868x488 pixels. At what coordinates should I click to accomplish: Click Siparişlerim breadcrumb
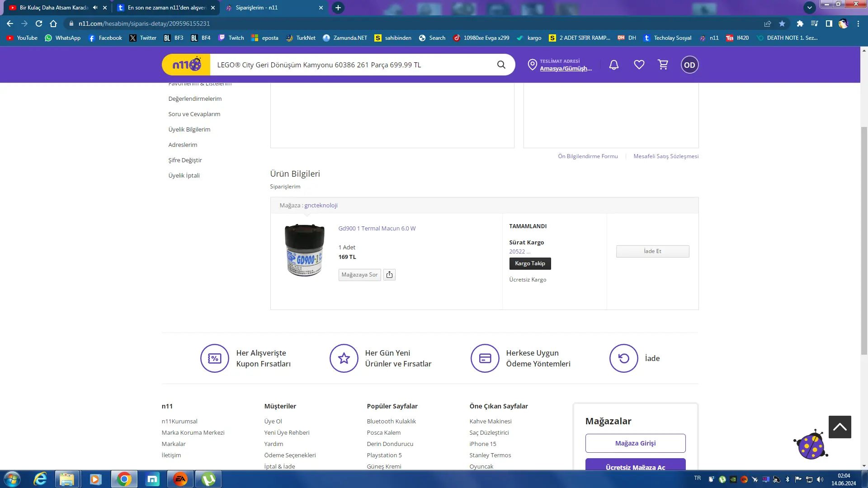285,187
